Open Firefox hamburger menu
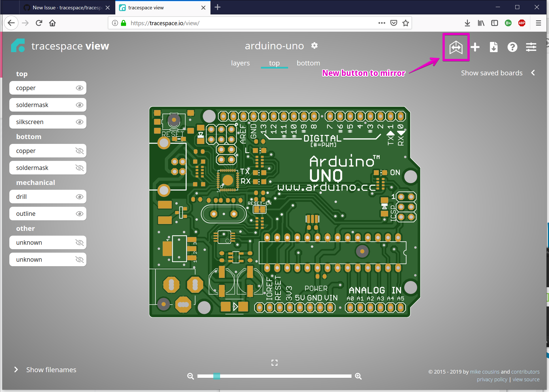The width and height of the screenshot is (549, 392). 539,23
